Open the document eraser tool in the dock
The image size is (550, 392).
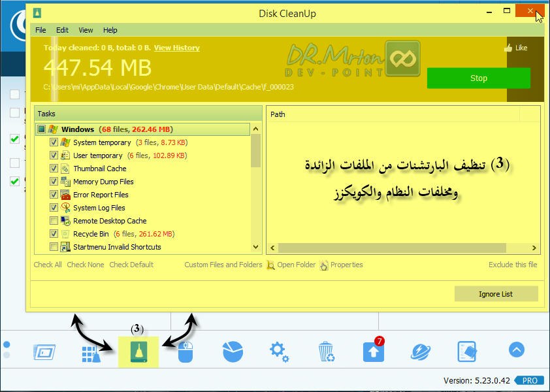(x=467, y=351)
